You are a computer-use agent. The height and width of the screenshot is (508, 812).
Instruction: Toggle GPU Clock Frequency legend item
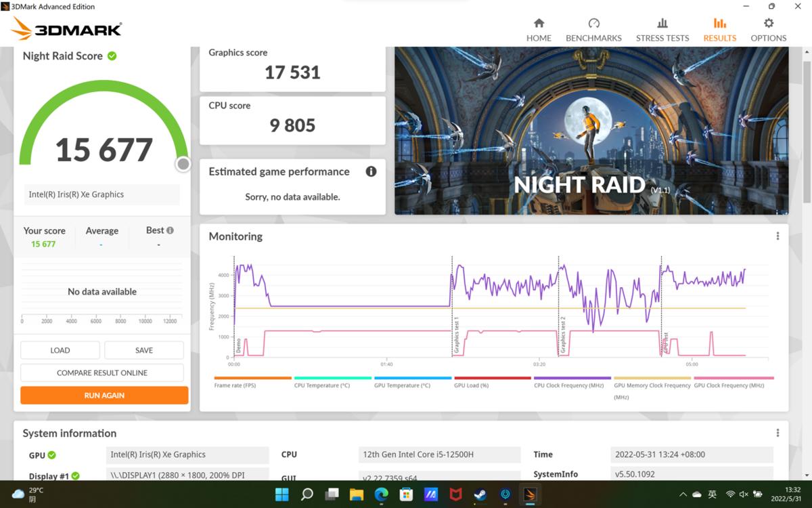734,382
